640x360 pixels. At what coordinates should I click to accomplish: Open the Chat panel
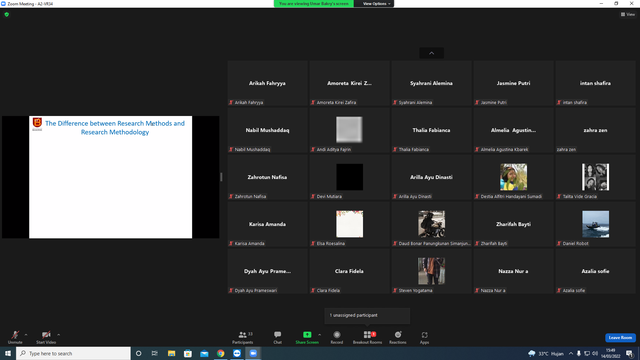[278, 337]
